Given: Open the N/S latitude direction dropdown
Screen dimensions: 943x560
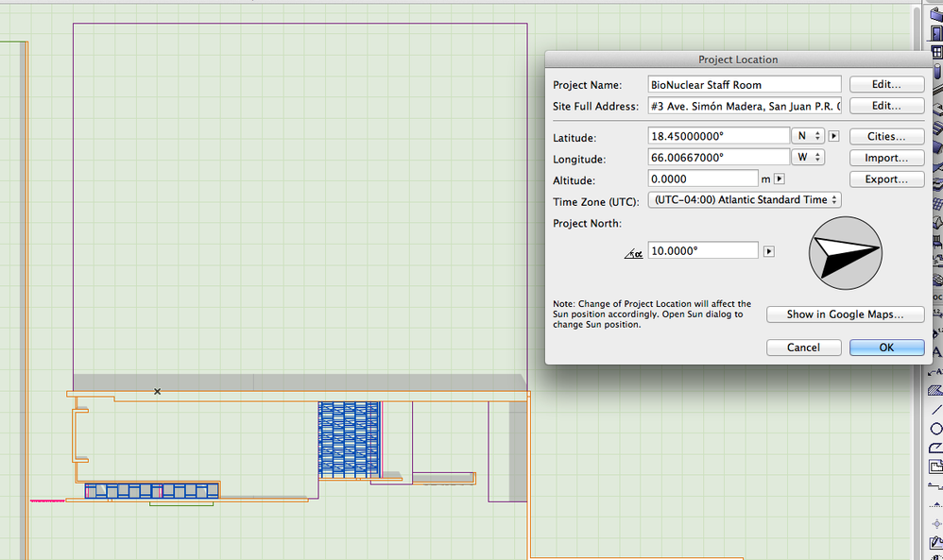Looking at the screenshot, I should point(808,136).
